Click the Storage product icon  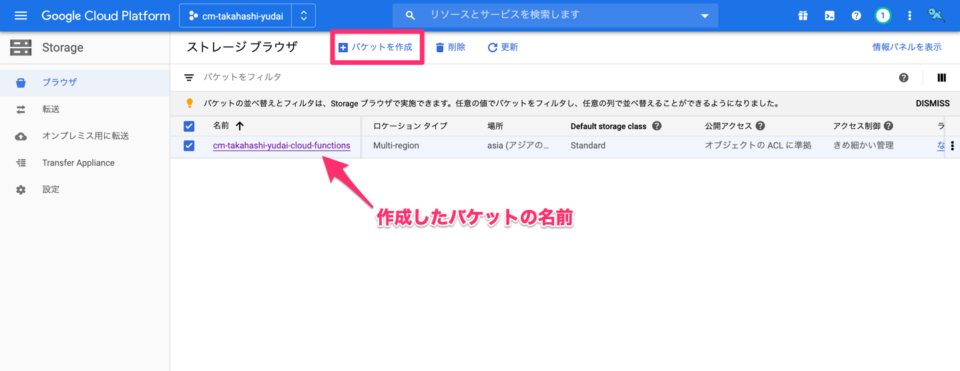[21, 48]
